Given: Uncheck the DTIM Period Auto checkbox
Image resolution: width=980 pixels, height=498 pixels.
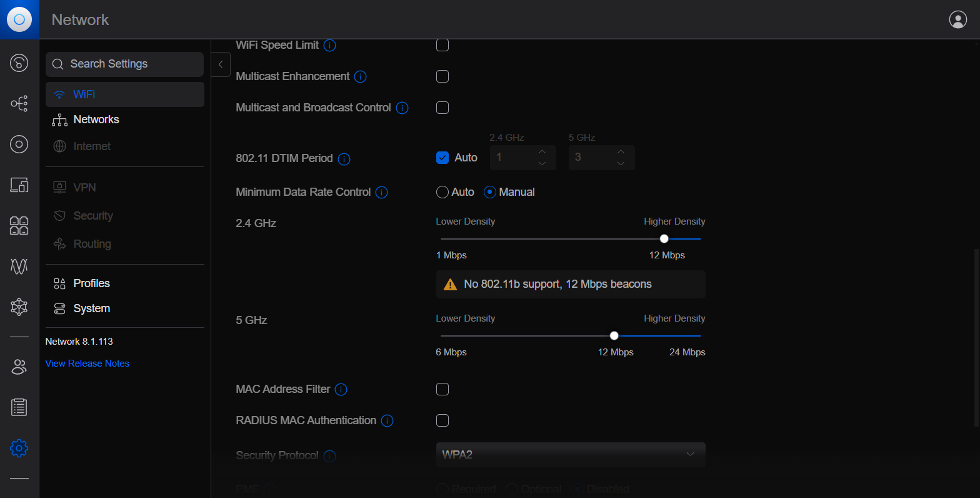Looking at the screenshot, I should point(442,158).
